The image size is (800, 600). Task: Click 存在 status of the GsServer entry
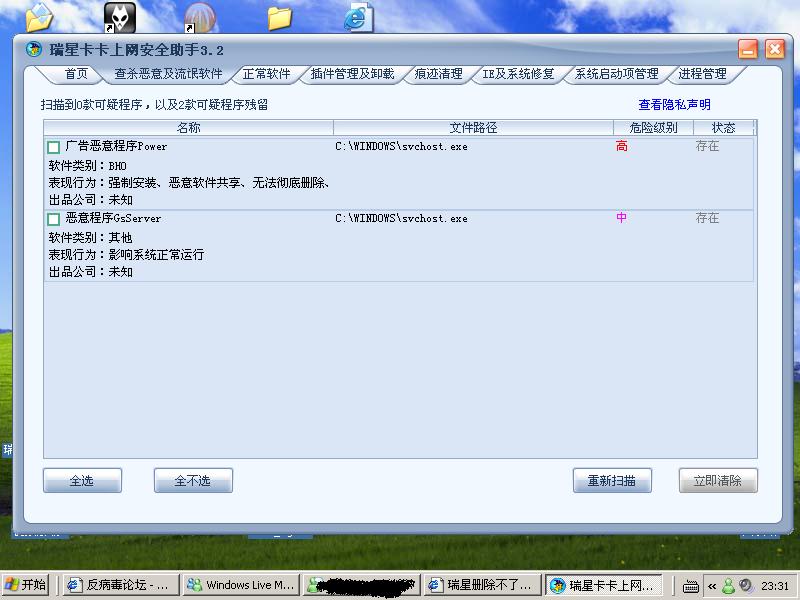(707, 218)
